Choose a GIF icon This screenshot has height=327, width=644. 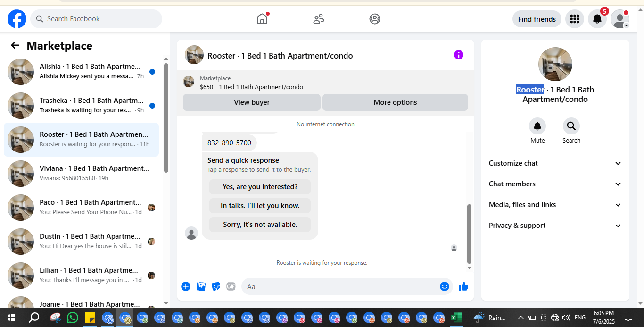[x=231, y=286]
